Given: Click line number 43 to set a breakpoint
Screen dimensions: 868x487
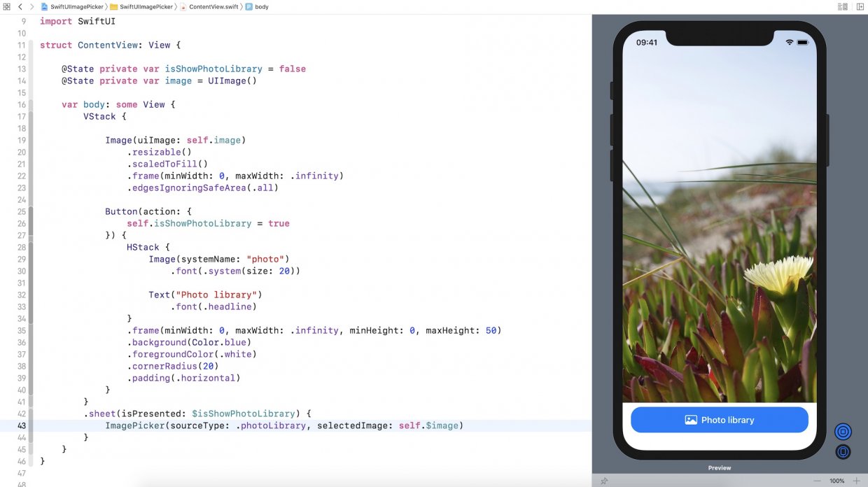Looking at the screenshot, I should click(x=20, y=425).
